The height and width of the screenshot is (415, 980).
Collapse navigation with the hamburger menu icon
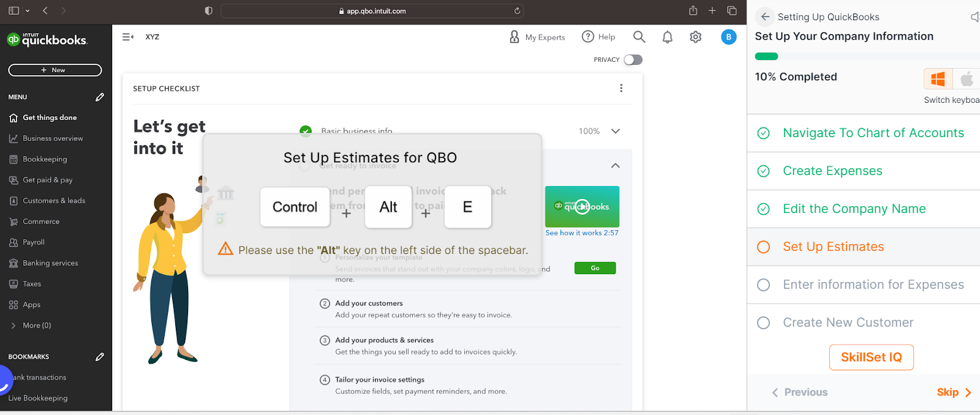click(127, 37)
